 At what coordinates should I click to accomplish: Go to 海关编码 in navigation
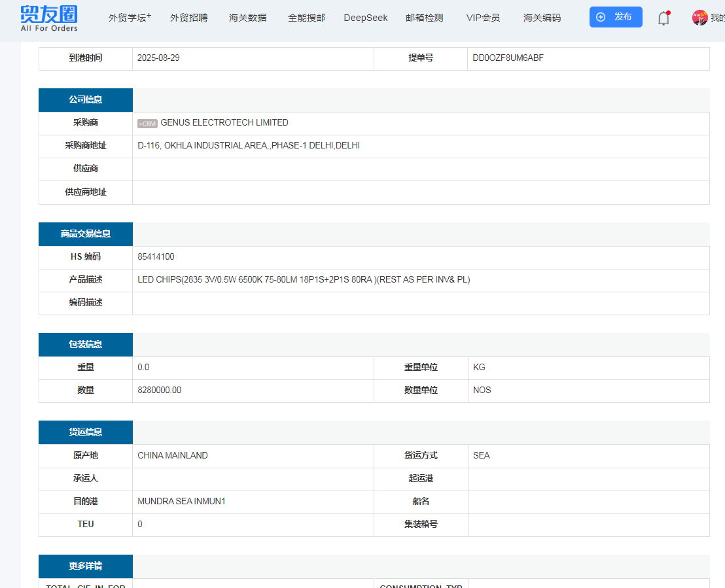point(542,18)
